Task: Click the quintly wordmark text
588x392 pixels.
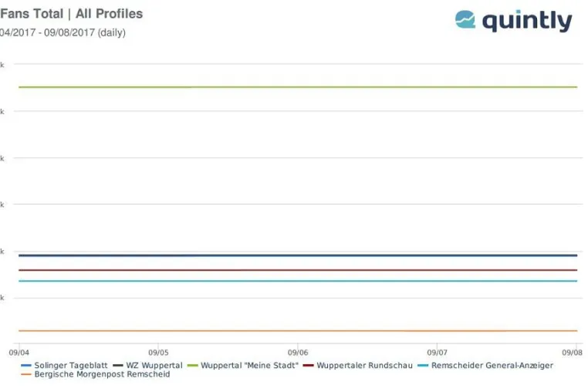Action: point(527,22)
